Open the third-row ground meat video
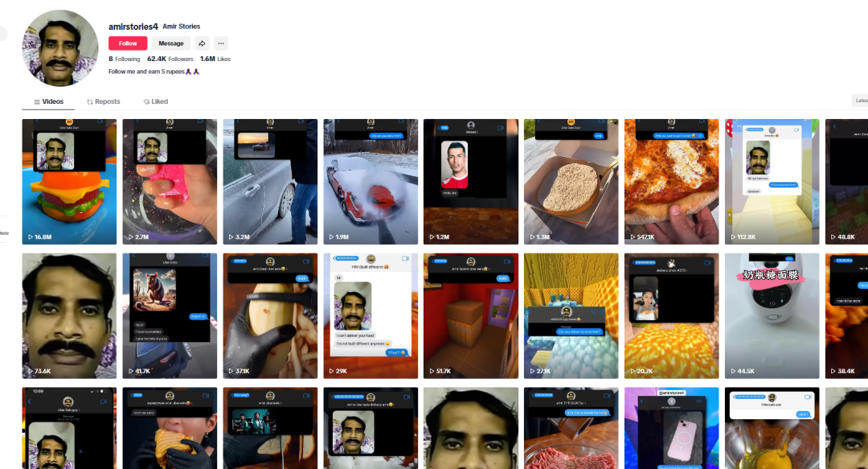Viewport: 868px width, 469px height. click(x=571, y=428)
